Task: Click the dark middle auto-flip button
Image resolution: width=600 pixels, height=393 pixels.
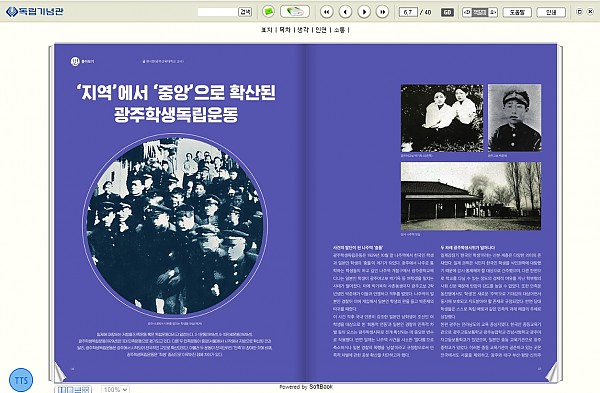Action: [480, 12]
